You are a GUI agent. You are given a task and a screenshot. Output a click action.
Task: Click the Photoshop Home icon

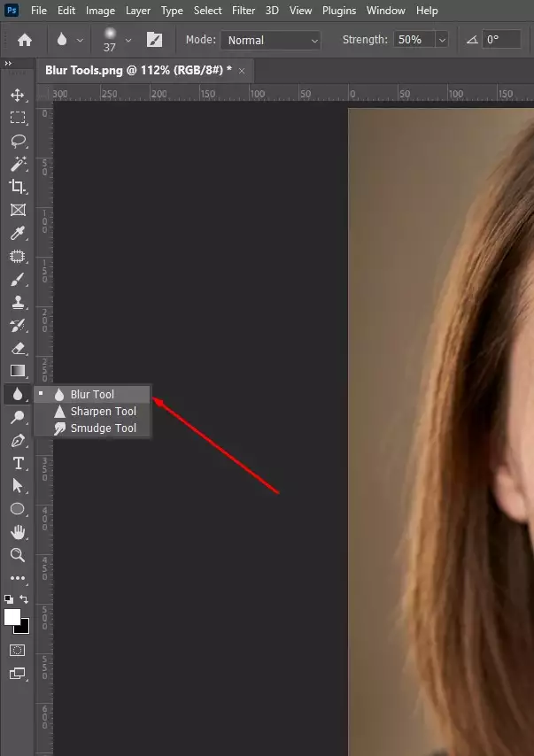25,40
